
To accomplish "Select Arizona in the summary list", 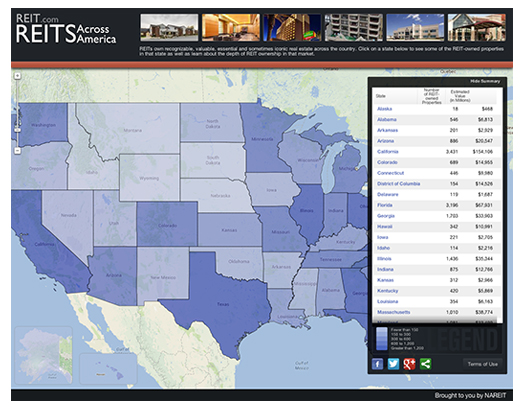I will pos(385,141).
